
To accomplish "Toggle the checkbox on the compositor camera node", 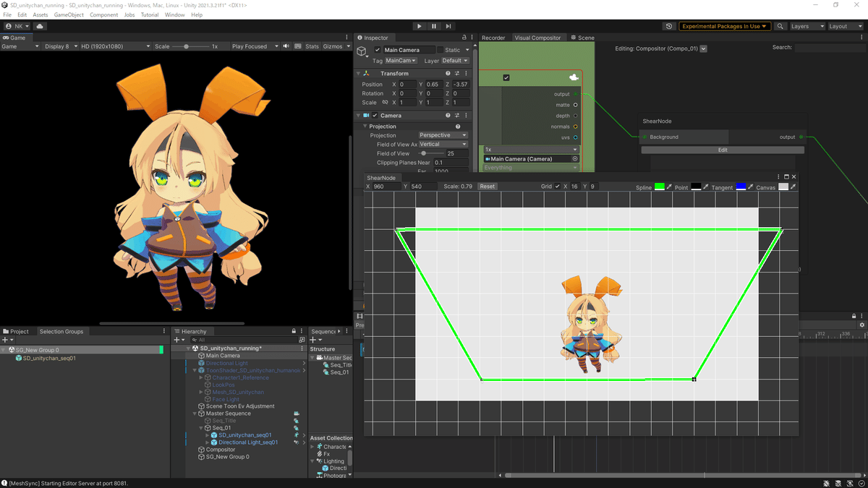I will coord(506,77).
